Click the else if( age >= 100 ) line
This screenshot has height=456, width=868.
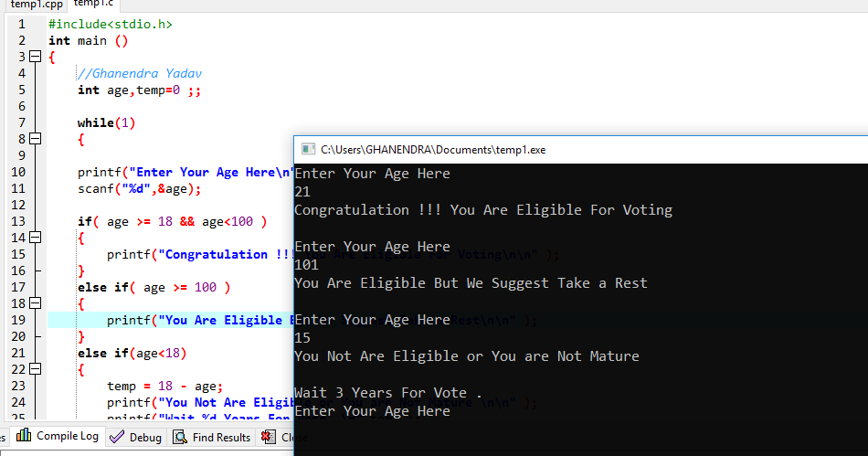[153, 287]
